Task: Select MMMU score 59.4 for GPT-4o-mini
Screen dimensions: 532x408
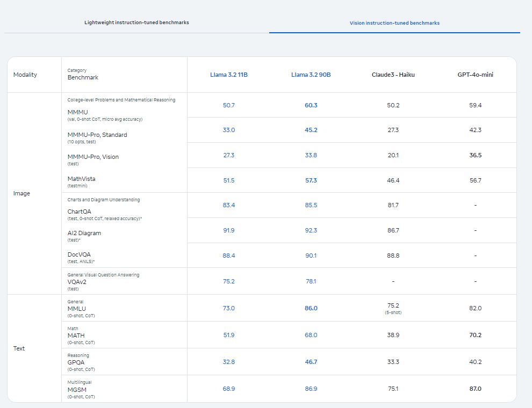Action: [x=476, y=105]
